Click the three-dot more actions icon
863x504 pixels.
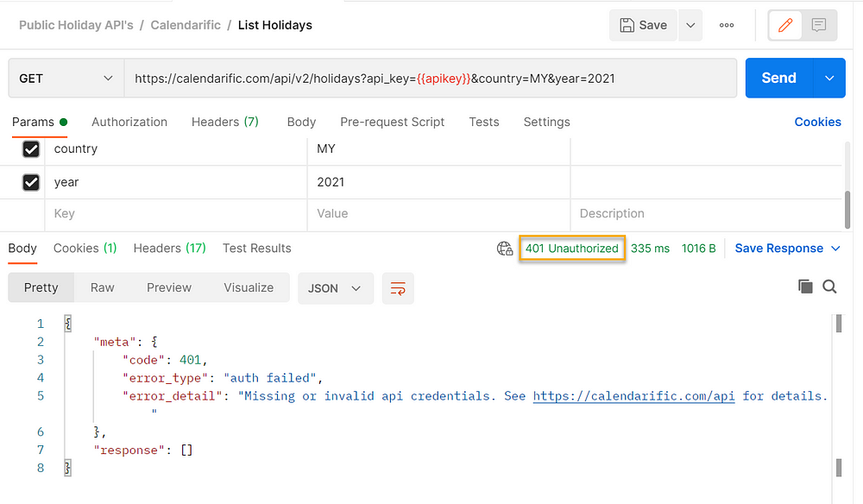click(x=727, y=25)
